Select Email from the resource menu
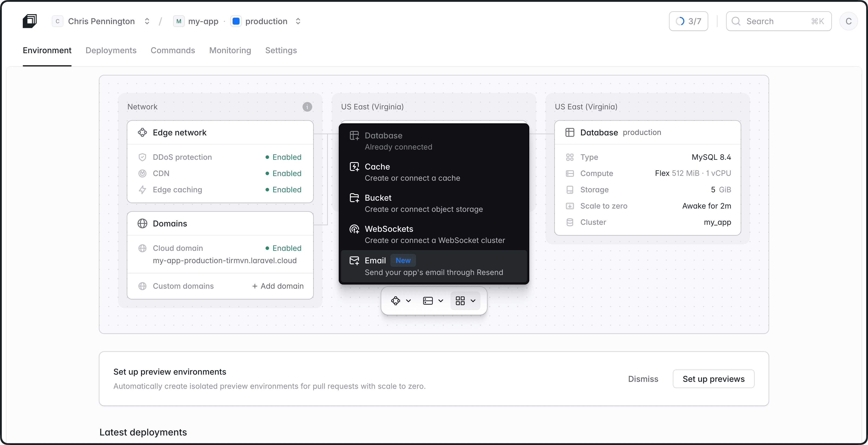The height and width of the screenshot is (445, 868). pos(434,266)
